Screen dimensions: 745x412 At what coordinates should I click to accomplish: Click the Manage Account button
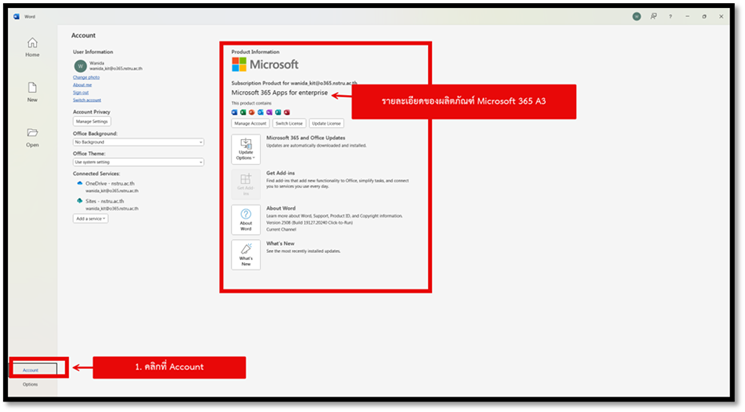point(252,123)
